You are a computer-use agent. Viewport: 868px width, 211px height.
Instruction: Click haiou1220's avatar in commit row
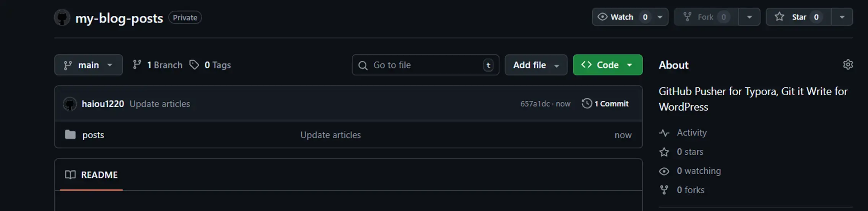click(x=70, y=104)
